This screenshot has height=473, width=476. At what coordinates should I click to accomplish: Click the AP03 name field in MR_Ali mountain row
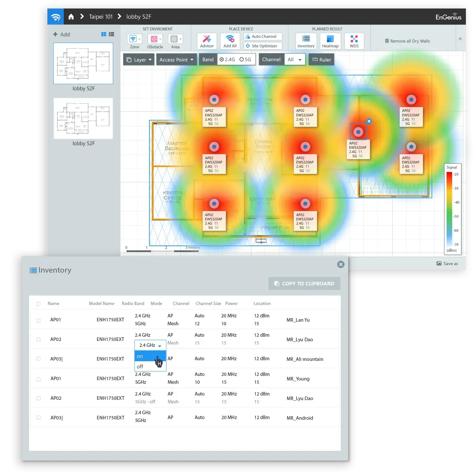[x=57, y=359]
